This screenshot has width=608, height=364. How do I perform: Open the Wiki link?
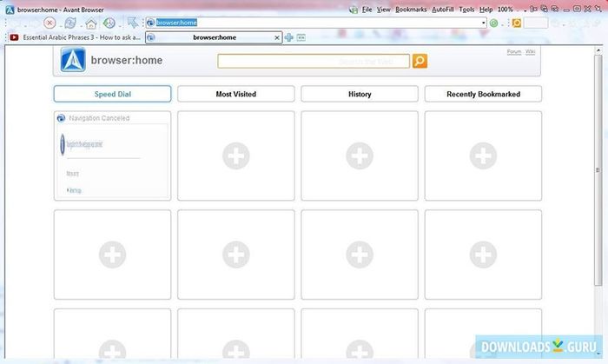pos(530,52)
